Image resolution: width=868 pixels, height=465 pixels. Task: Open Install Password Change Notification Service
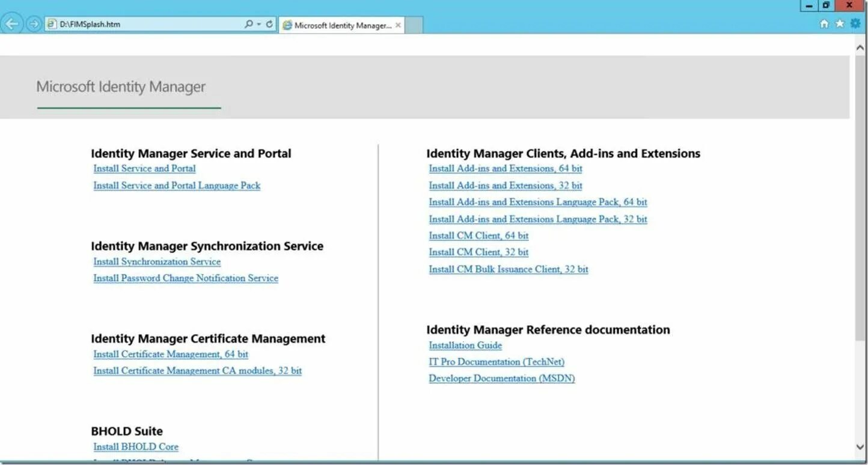[186, 278]
